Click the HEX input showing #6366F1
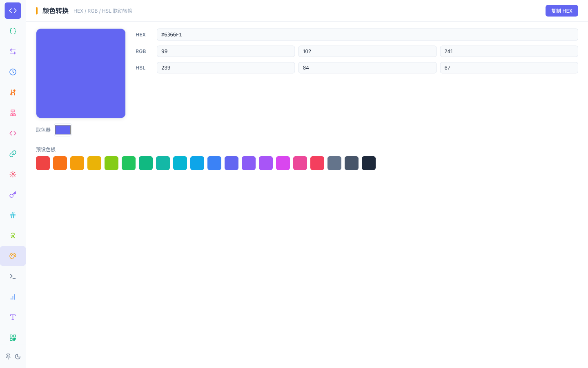 click(x=367, y=35)
